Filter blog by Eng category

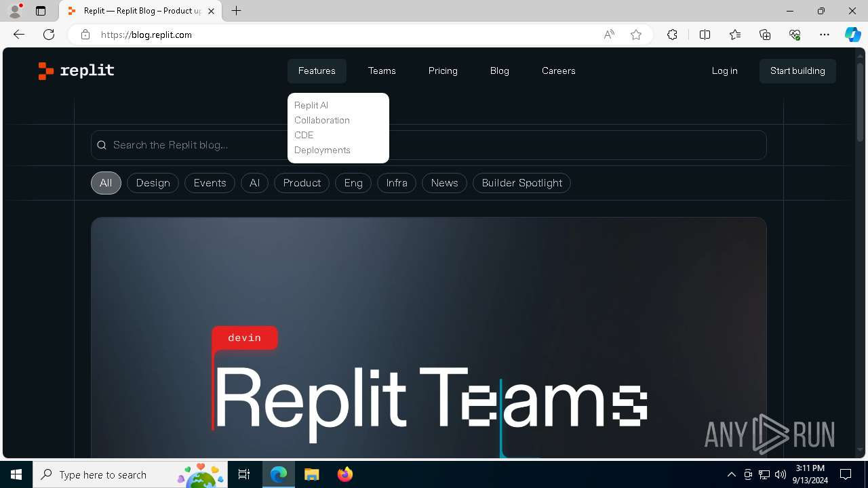pos(353,183)
